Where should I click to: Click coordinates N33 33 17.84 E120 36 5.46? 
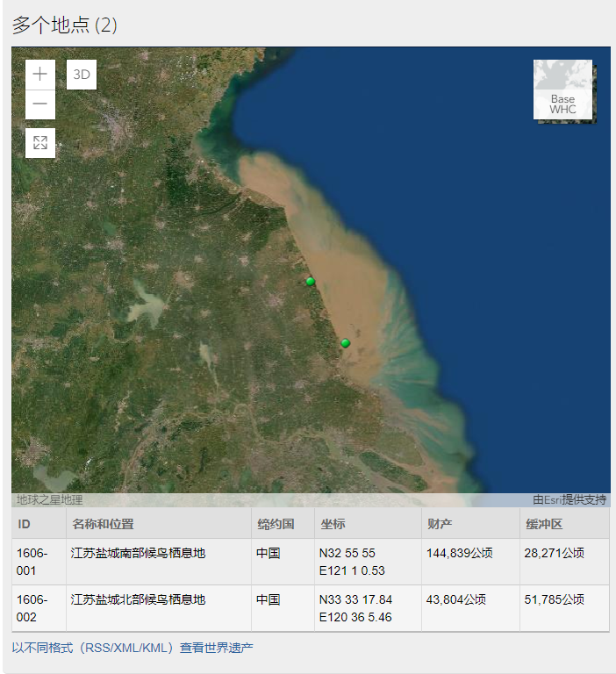tap(355, 608)
